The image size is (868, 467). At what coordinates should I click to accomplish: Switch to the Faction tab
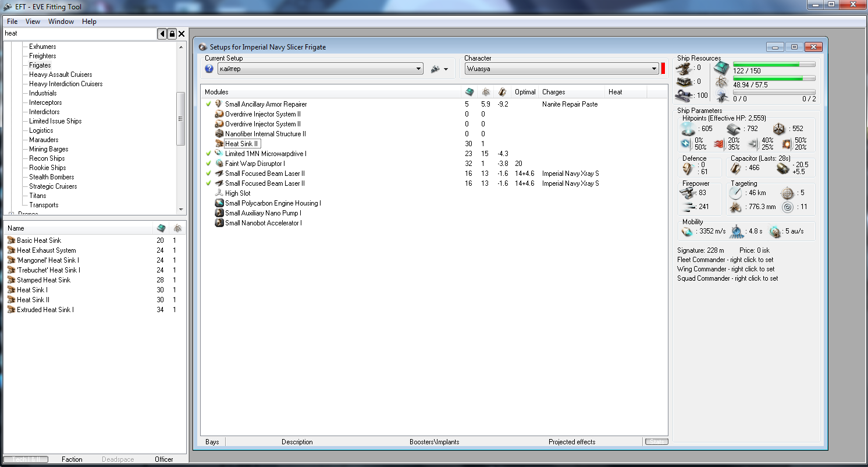(x=72, y=459)
